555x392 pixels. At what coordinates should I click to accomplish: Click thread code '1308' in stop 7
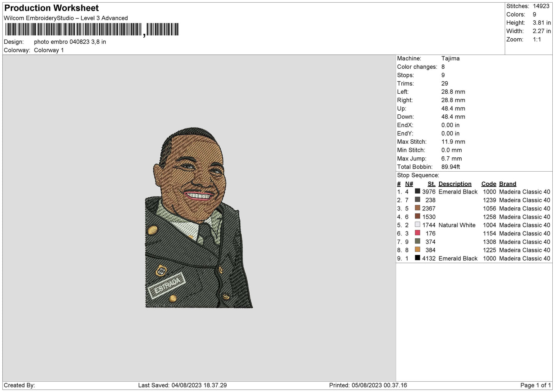coord(490,242)
